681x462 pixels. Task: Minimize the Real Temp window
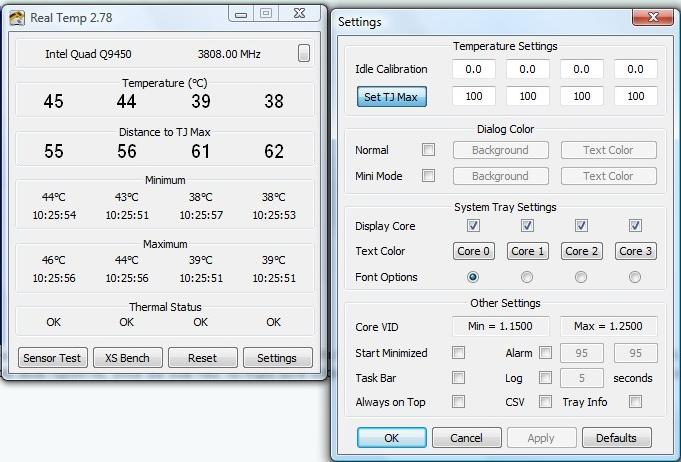click(x=241, y=14)
